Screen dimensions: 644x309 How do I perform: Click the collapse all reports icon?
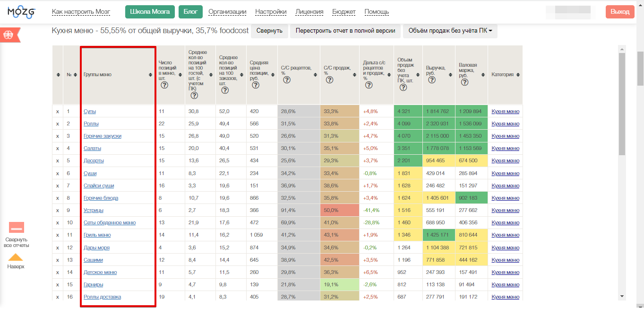tap(17, 228)
